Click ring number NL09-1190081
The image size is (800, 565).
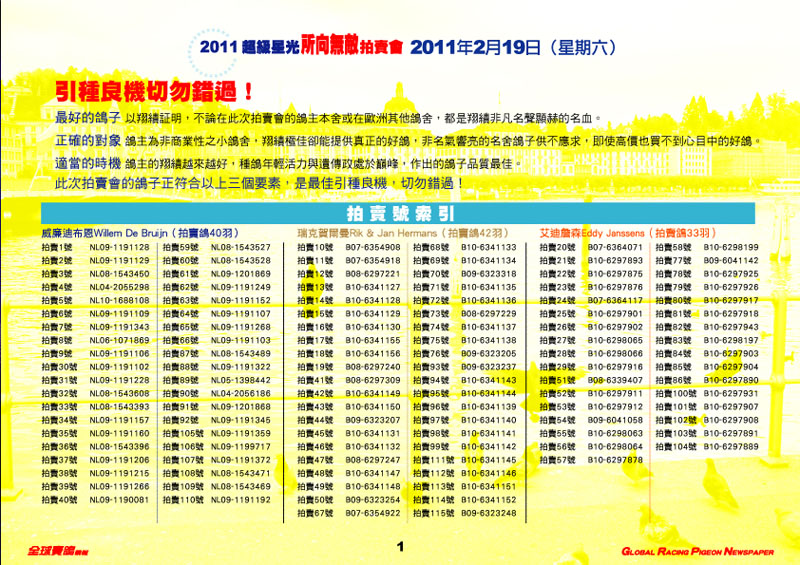click(119, 500)
